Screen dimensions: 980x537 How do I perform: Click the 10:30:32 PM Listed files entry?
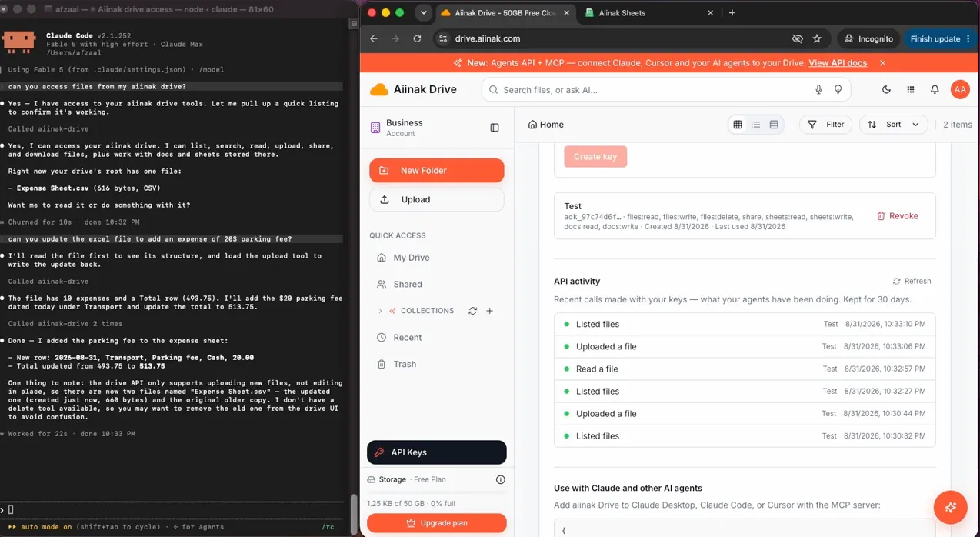coord(745,436)
